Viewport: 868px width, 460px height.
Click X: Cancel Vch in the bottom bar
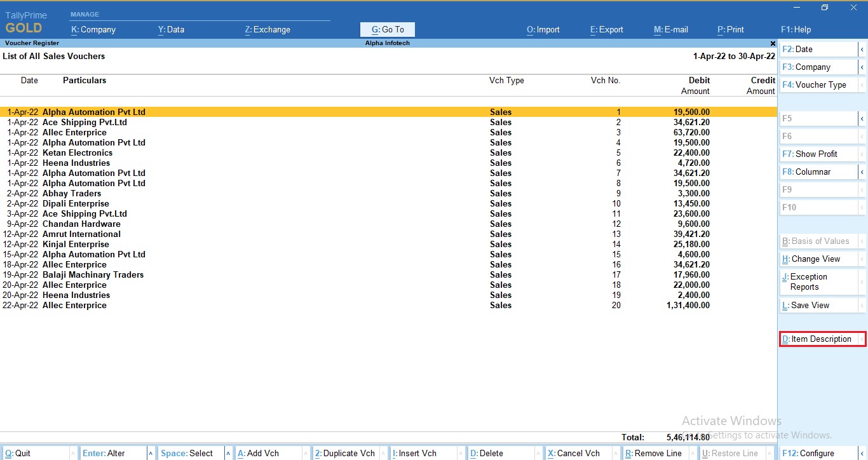[x=578, y=454]
